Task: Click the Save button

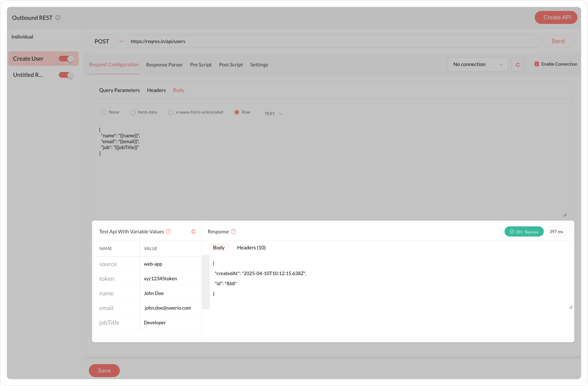Action: pyautogui.click(x=104, y=370)
